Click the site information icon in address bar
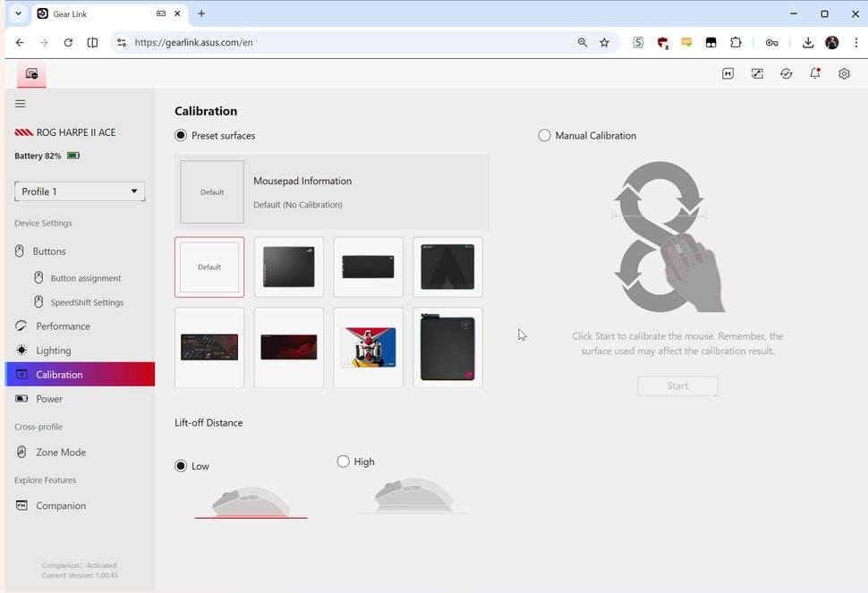Screen dimensions: 868x593 pyautogui.click(x=122, y=43)
